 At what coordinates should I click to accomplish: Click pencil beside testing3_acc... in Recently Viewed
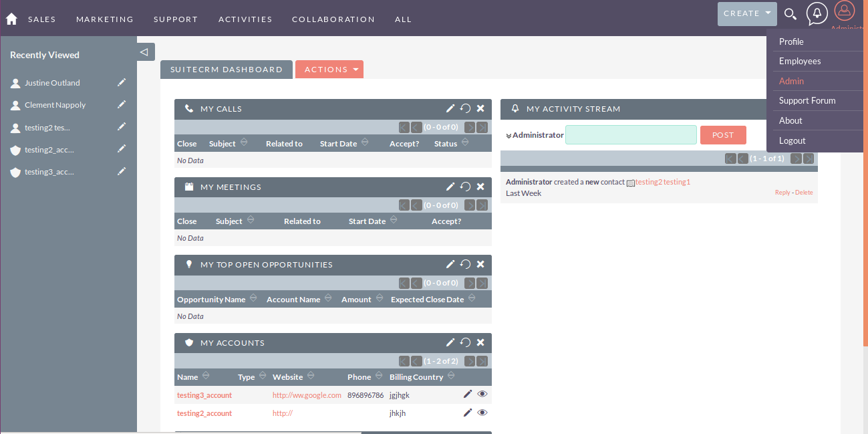click(122, 171)
